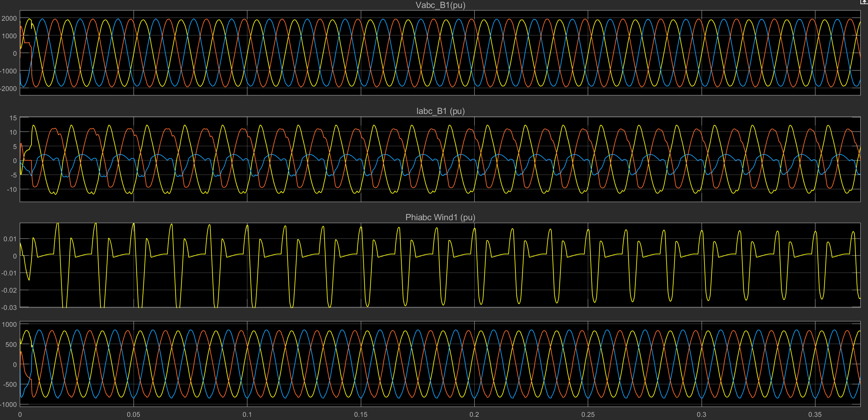Image resolution: width=868 pixels, height=420 pixels.
Task: Click inside the Phiabc Wind1 flux plot
Action: point(440,265)
